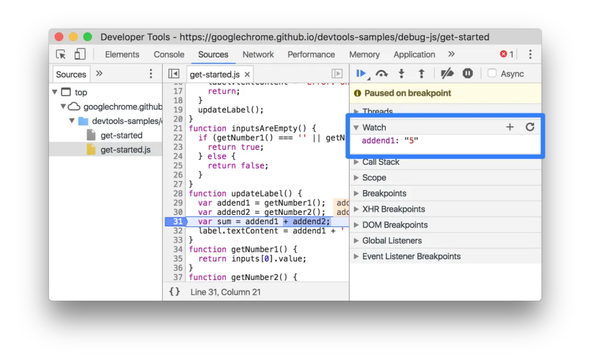Hide the file navigator sidebar
Screen dimensions: 592x364
[x=174, y=73]
